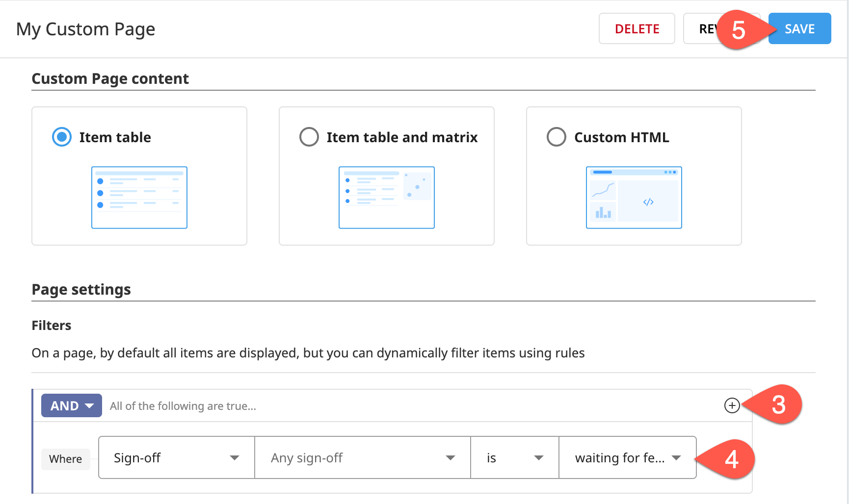
Task: Add a new filter rule using the plus icon
Action: point(732,405)
